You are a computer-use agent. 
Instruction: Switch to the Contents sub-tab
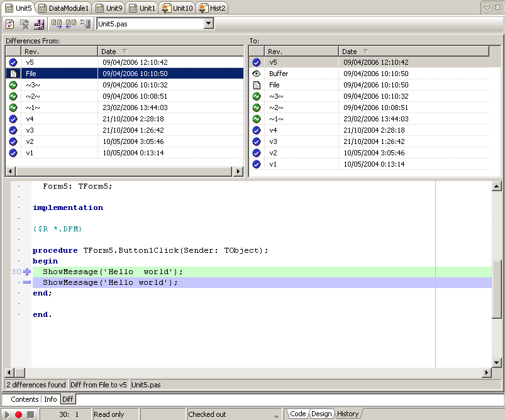point(25,399)
